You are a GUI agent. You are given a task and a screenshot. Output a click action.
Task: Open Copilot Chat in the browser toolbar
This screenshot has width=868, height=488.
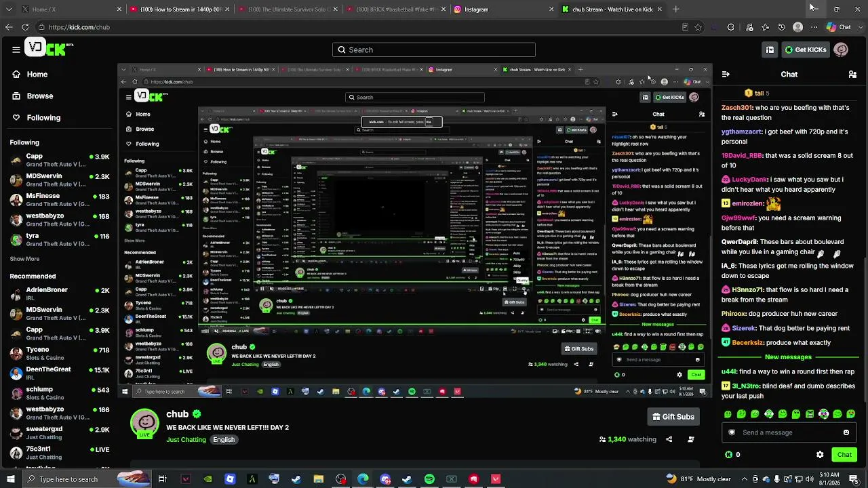point(838,27)
